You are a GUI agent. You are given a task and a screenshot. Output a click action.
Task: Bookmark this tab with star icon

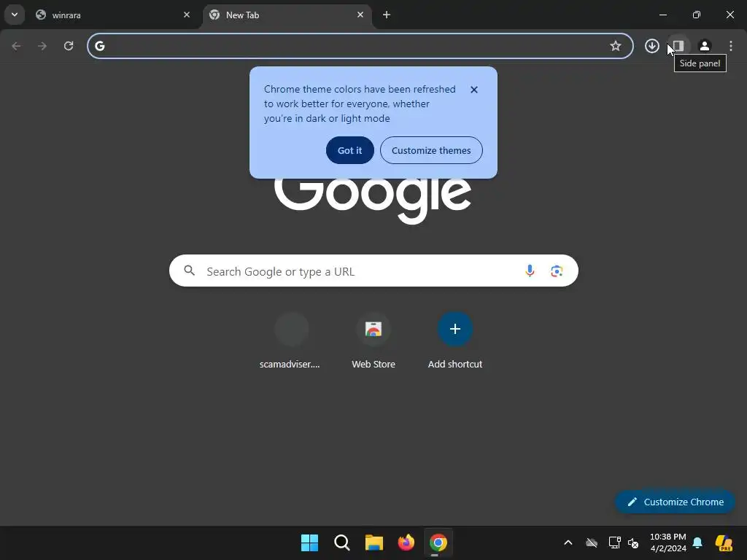pyautogui.click(x=616, y=46)
